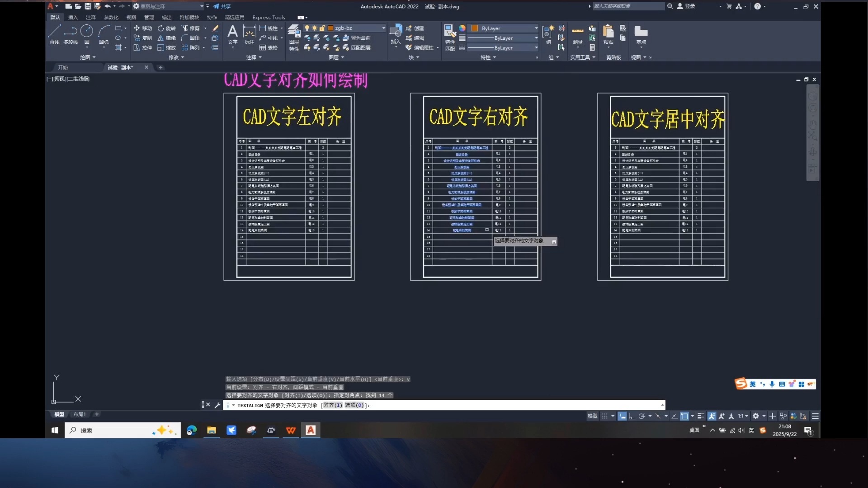Open Layer Properties (图层特性) manager
Viewport: 868px width, 488px height.
(x=294, y=38)
